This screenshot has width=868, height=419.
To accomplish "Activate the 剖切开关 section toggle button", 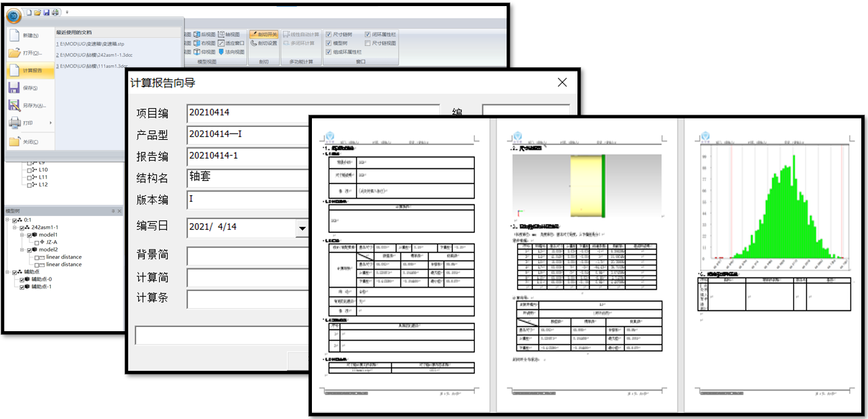I will click(x=262, y=35).
